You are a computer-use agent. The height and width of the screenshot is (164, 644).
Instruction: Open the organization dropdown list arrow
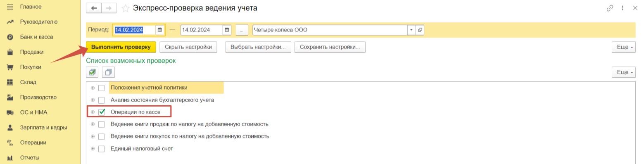point(411,30)
